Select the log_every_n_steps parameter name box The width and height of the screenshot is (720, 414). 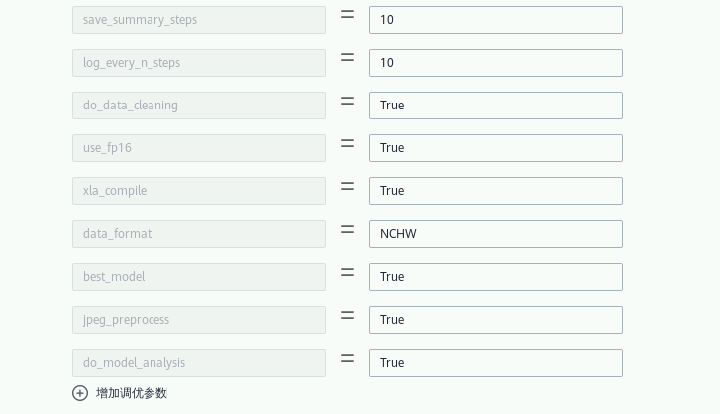[x=198, y=63]
